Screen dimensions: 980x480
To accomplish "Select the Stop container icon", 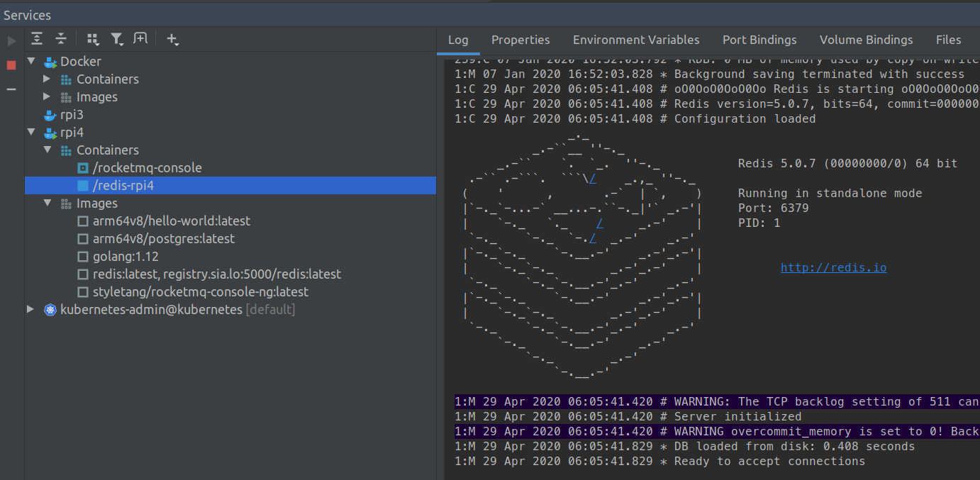I will [x=10, y=65].
